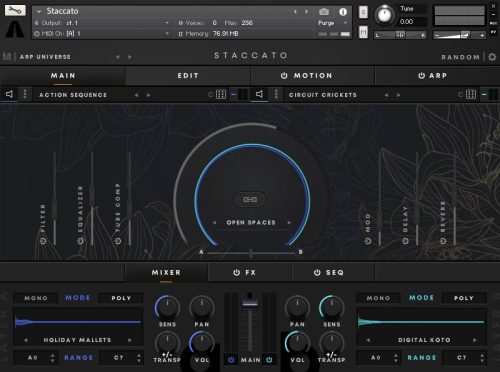This screenshot has width=500, height=372.
Task: Click the Solo S button
Action: 363,13
